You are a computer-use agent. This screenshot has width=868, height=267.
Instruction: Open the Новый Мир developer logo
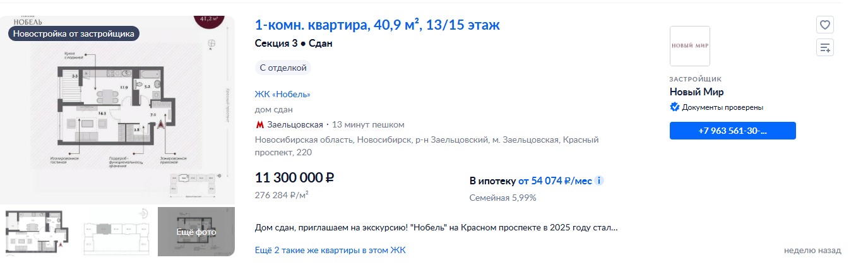click(x=690, y=46)
